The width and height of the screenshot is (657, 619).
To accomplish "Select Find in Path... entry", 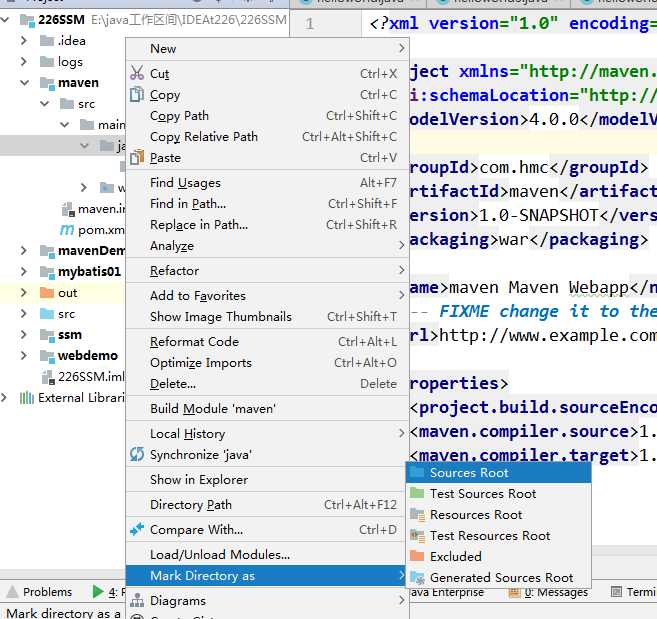I will pyautogui.click(x=267, y=204).
